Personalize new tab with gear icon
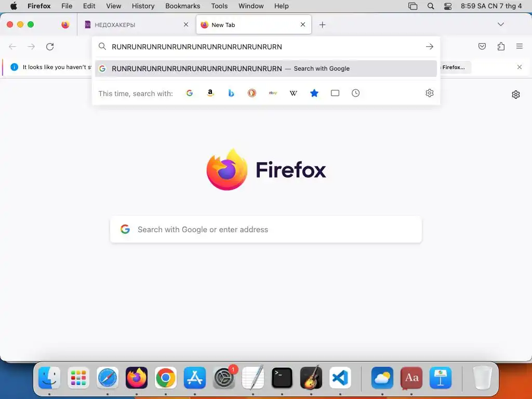The width and height of the screenshot is (532, 399). tap(516, 95)
